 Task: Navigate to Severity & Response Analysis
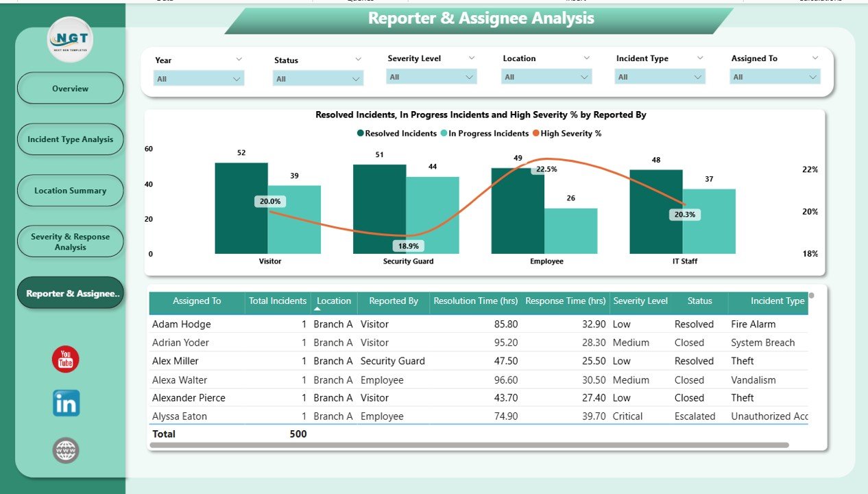tap(70, 242)
